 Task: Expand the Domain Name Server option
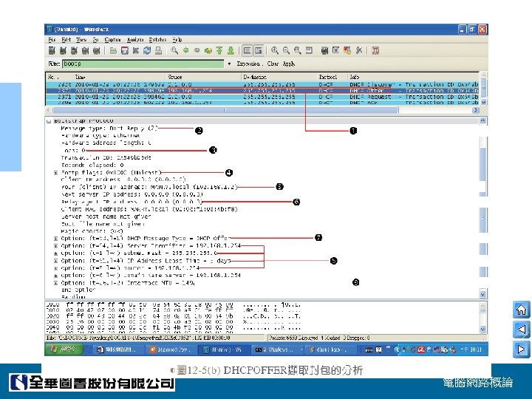click(x=56, y=276)
